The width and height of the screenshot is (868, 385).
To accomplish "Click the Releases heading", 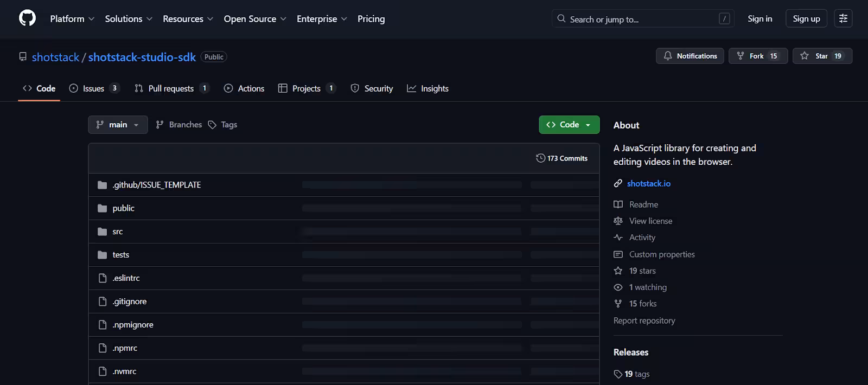I will coord(631,352).
